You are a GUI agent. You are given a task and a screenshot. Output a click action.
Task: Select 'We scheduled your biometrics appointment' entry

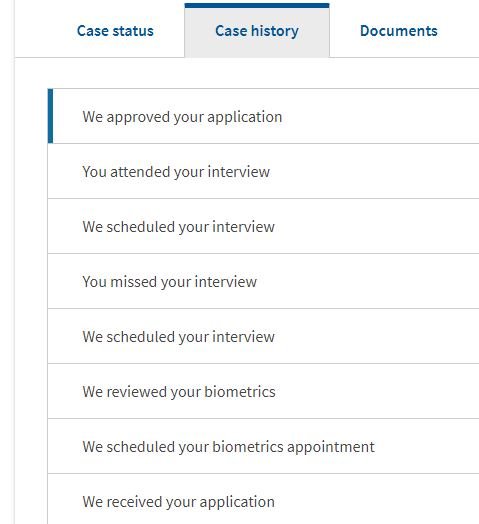263,446
